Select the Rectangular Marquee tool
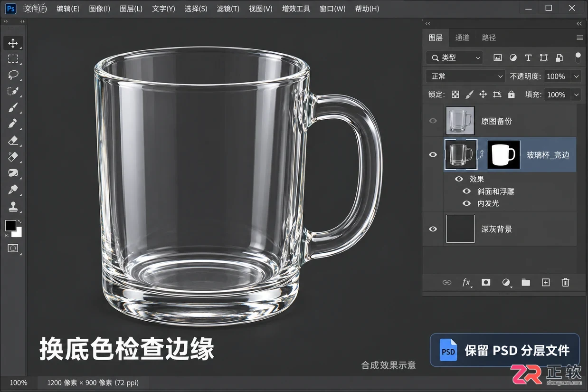This screenshot has height=392, width=588. [13, 59]
